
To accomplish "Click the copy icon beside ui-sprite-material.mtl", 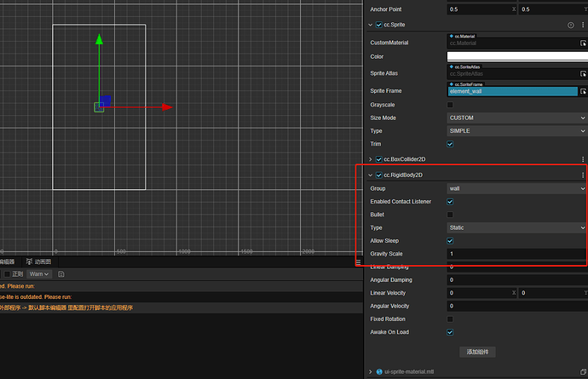I will click(x=583, y=371).
